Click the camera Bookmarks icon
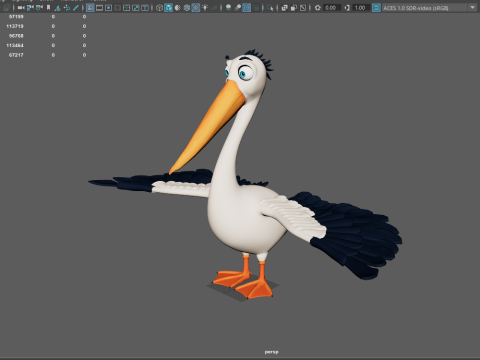The height and width of the screenshot is (360, 480). (x=48, y=7)
